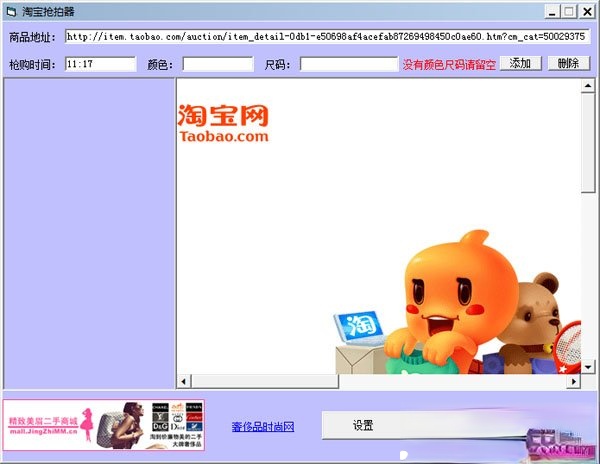This screenshot has width=600, height=464.
Task: Click the scroll left arrow of horizontal scrollbar
Action: [184, 381]
